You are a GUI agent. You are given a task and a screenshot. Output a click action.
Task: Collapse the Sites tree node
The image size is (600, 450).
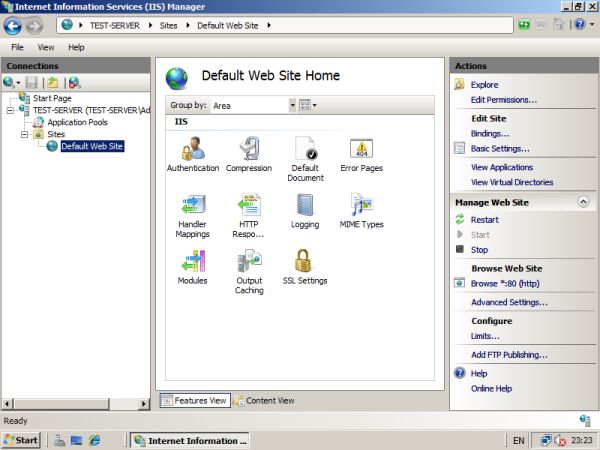[24, 134]
